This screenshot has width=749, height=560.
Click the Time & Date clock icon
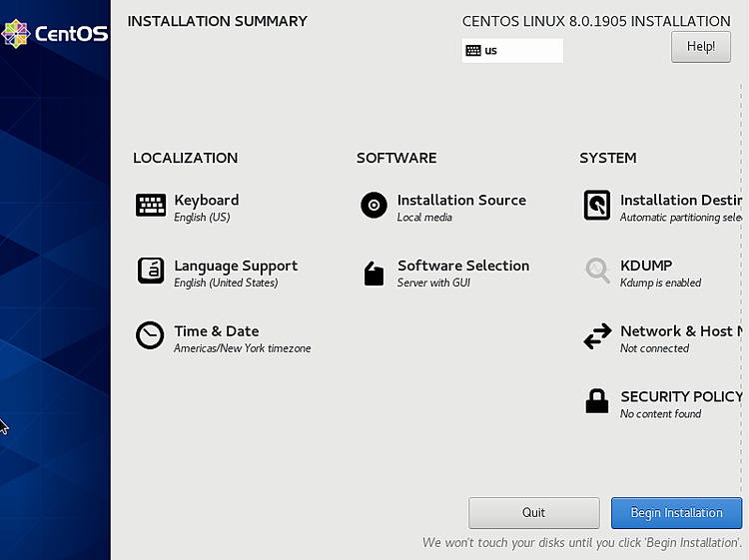coord(151,336)
